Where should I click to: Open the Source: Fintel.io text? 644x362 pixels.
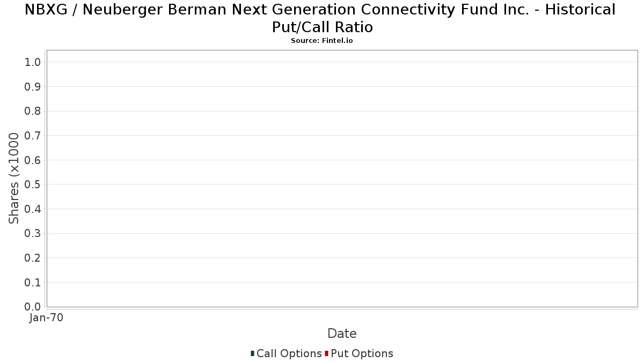322,41
